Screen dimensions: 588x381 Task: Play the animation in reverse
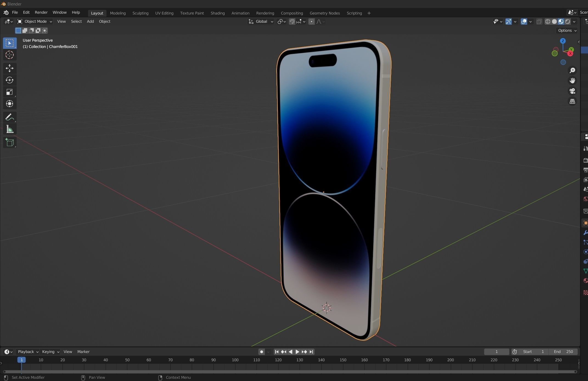click(x=290, y=352)
